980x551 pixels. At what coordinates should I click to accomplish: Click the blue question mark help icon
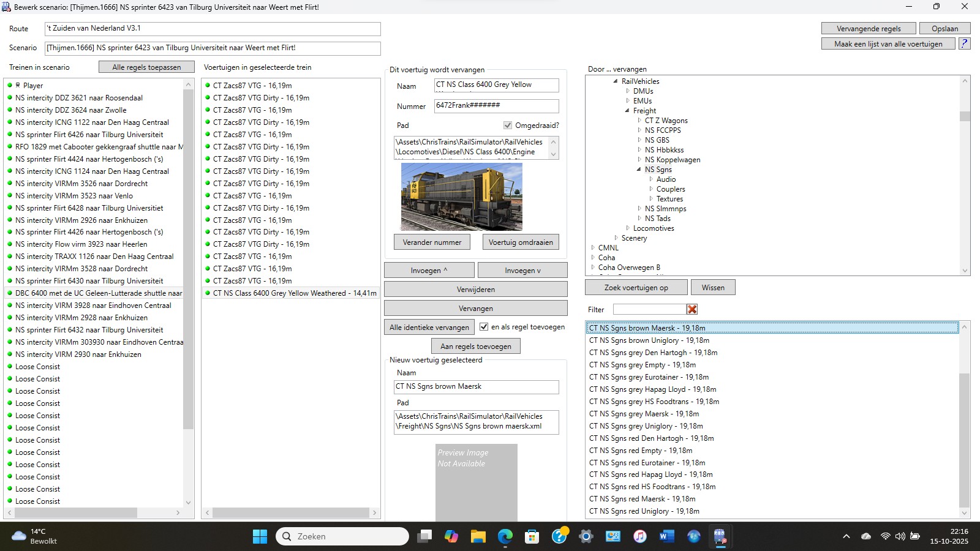pyautogui.click(x=964, y=44)
